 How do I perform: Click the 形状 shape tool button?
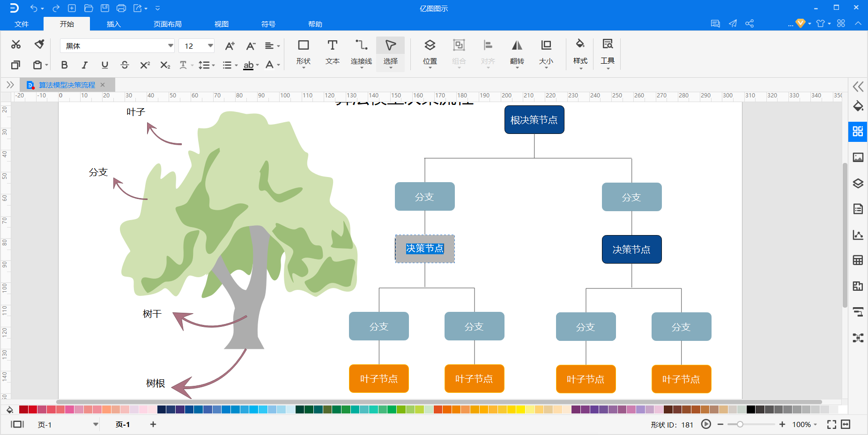click(x=304, y=53)
